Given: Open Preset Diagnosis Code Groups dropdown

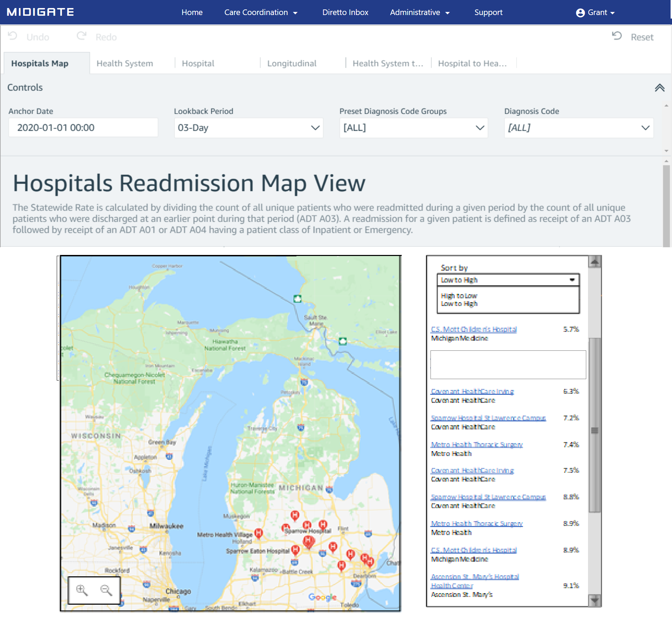Looking at the screenshot, I should click(414, 128).
